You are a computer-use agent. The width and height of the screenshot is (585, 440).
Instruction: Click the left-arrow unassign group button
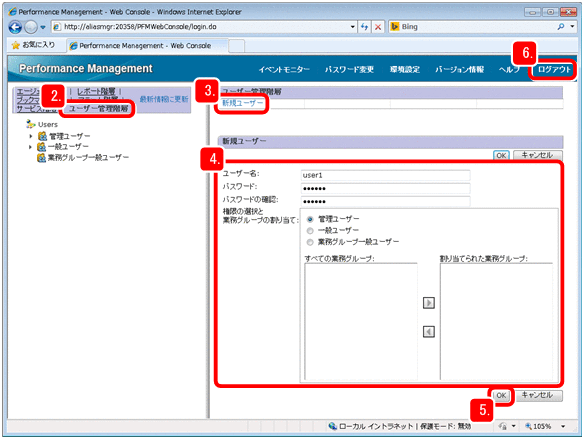[x=429, y=331]
